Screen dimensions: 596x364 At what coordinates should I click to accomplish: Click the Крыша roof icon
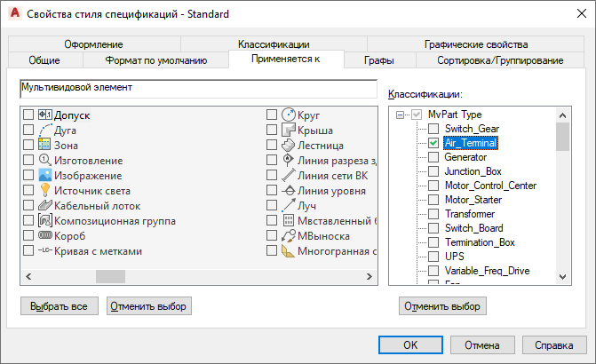[x=288, y=130]
